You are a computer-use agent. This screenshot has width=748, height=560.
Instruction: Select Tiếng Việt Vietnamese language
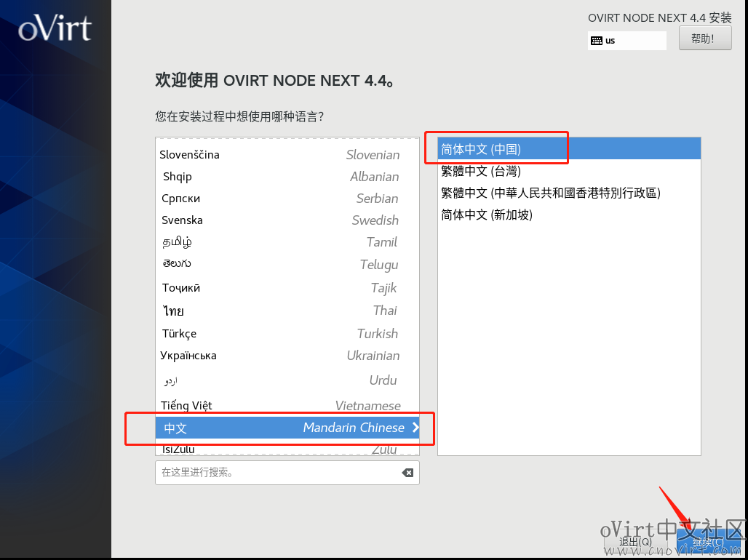[x=287, y=405]
